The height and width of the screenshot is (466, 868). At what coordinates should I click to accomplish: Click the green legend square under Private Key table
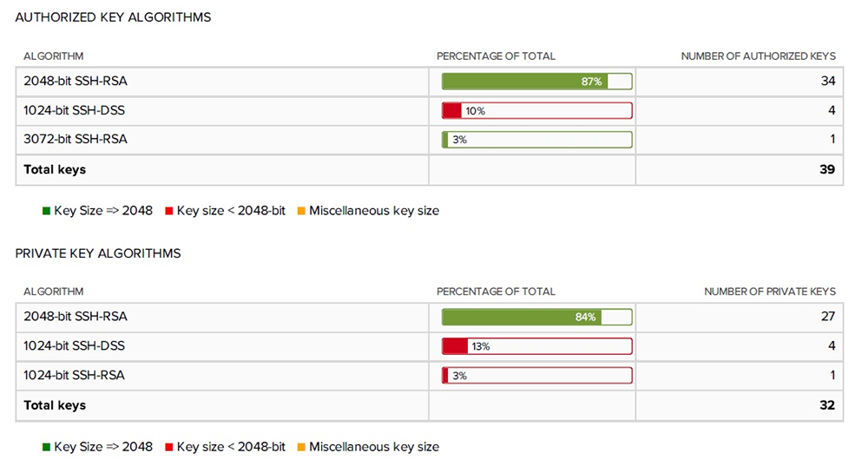47,447
